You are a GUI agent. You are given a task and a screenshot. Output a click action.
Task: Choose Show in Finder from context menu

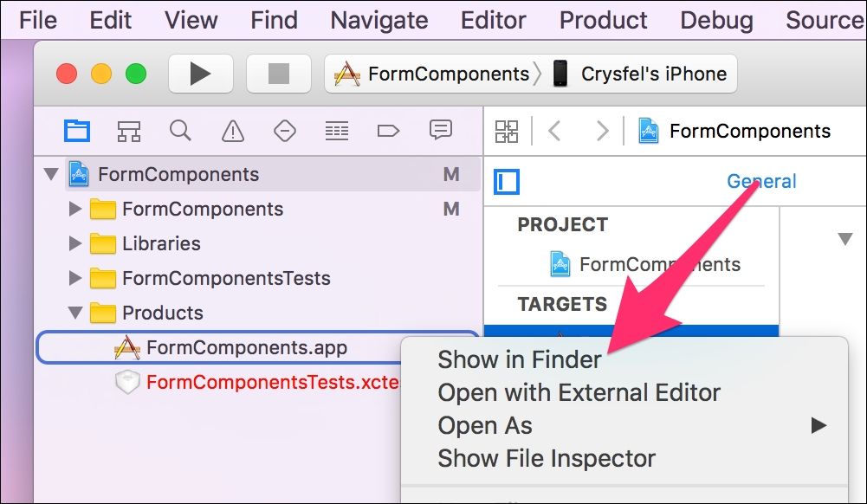pyautogui.click(x=519, y=359)
